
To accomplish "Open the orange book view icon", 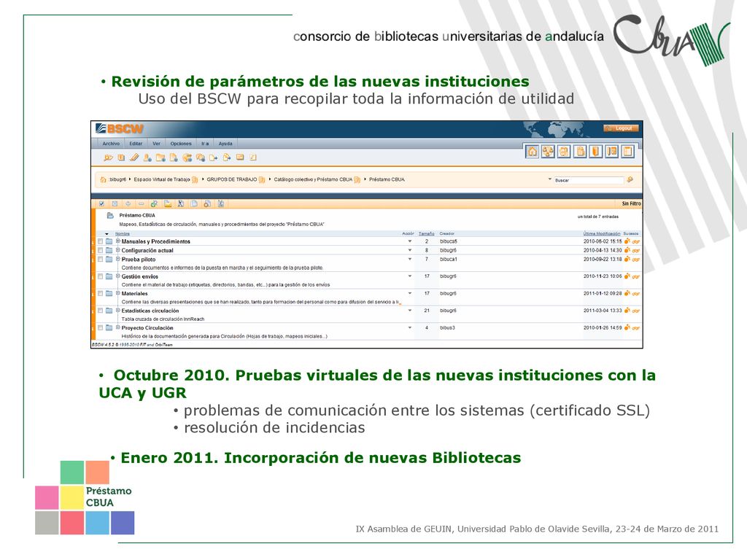I will (595, 152).
